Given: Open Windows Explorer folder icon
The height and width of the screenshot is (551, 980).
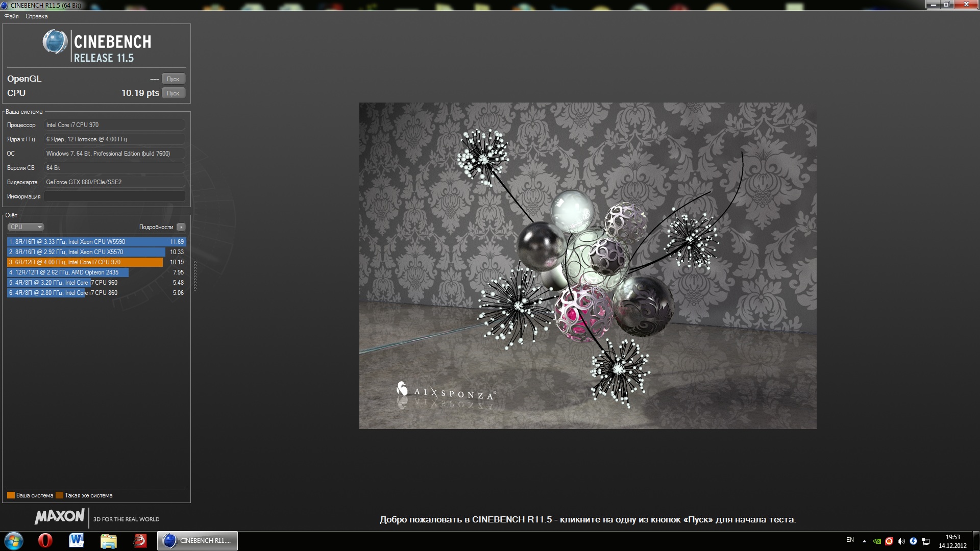Looking at the screenshot, I should pyautogui.click(x=108, y=540).
